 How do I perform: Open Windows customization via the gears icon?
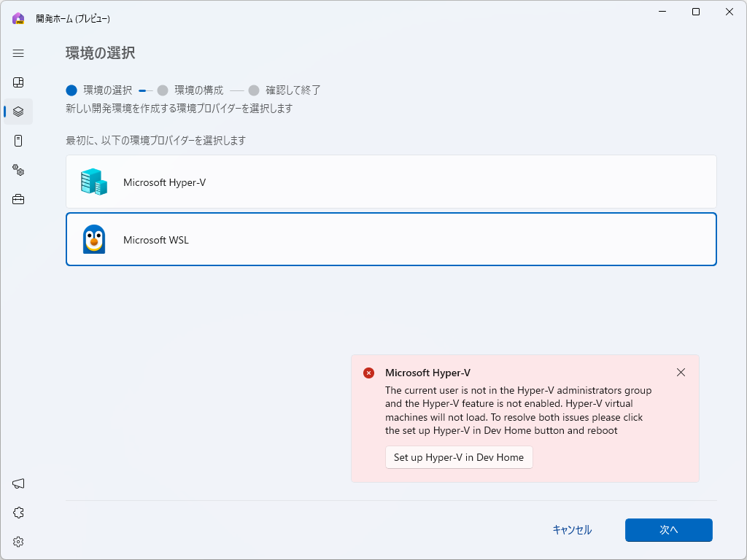(x=18, y=170)
